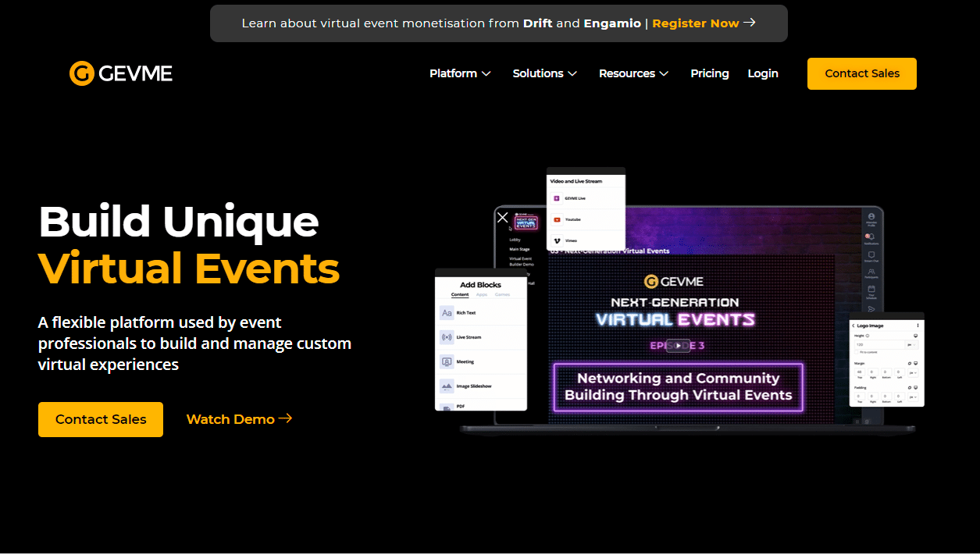The image size is (980, 555).
Task: Select the Rich Text block icon
Action: pos(447,313)
